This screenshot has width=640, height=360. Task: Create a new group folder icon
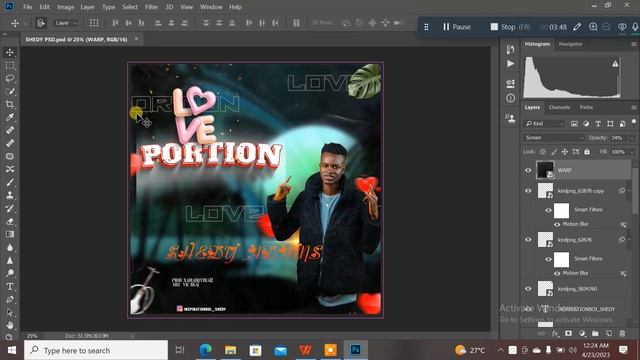point(595,333)
